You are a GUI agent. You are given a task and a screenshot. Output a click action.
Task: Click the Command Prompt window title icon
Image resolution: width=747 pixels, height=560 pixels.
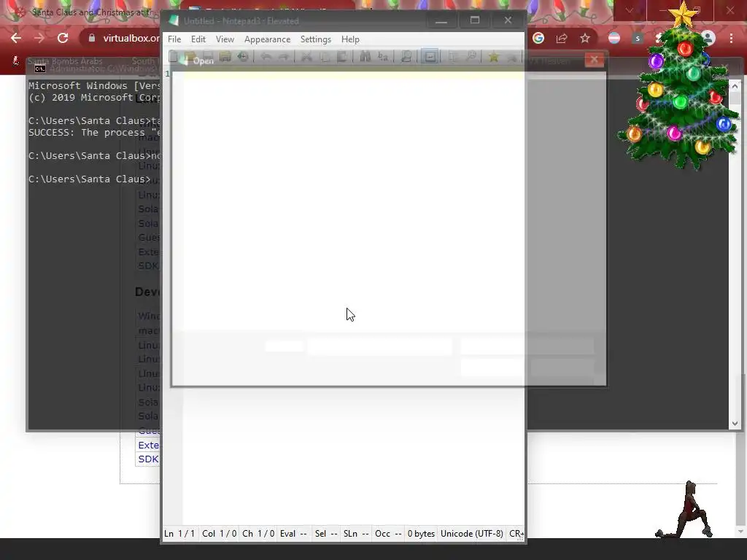[40, 69]
